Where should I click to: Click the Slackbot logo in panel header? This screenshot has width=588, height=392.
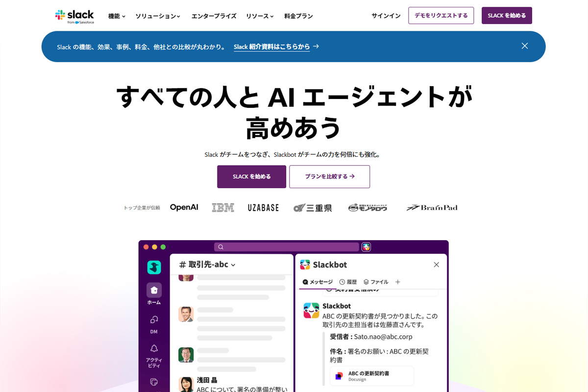pos(305,265)
